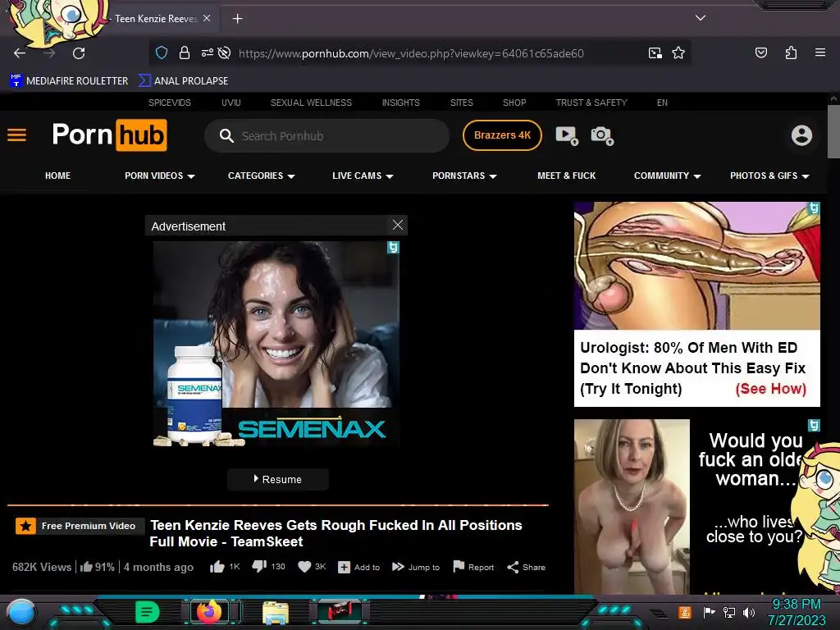Expand the COMMUNITY dropdown
Screen dimensions: 840x630
pyautogui.click(x=667, y=176)
